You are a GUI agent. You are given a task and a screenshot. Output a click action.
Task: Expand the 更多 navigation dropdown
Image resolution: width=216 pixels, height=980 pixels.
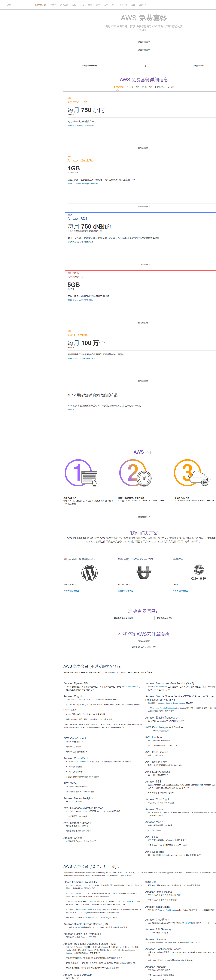[x=143, y=5]
